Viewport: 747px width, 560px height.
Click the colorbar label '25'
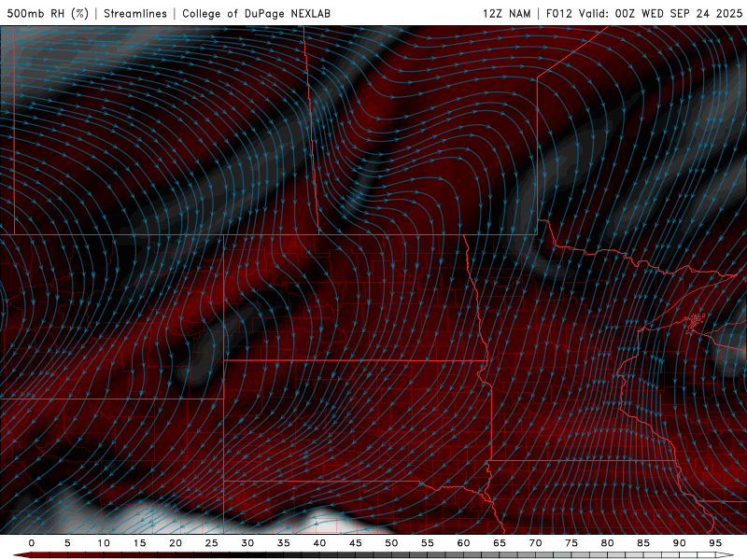point(212,543)
